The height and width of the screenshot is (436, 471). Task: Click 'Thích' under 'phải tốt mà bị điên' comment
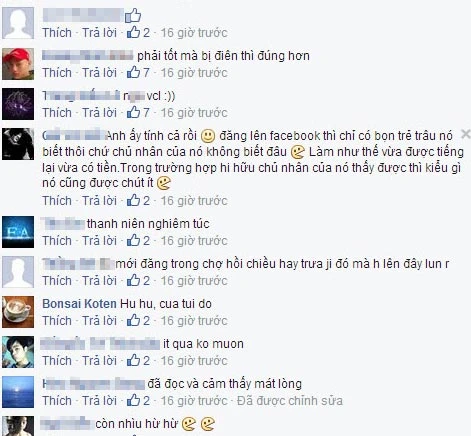tap(57, 73)
